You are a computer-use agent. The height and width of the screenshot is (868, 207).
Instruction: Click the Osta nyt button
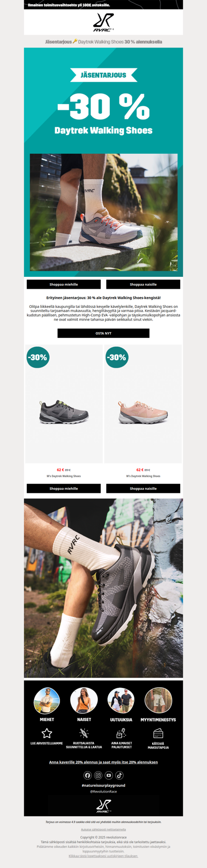[103, 333]
